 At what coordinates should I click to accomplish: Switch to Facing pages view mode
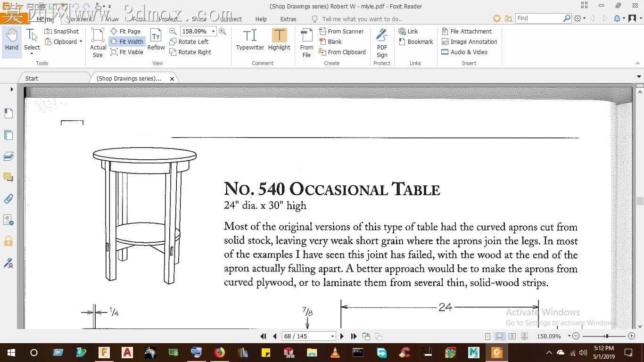click(512, 336)
